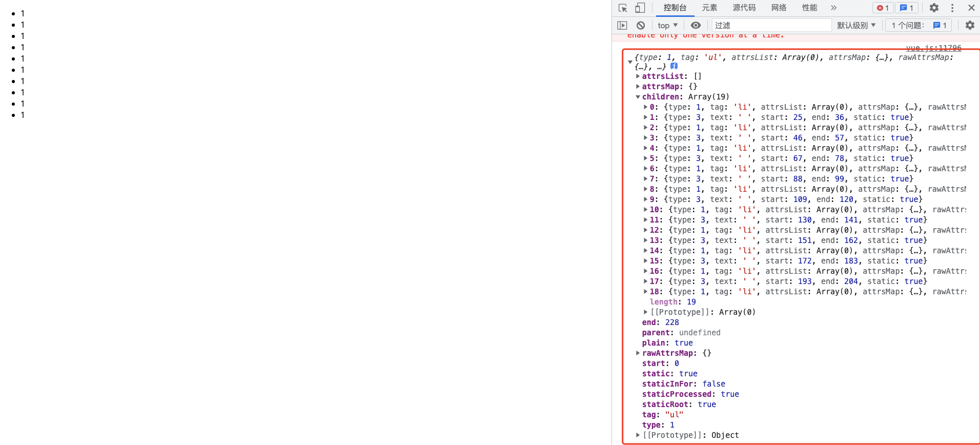Select the staticInFor: false property

(x=684, y=384)
